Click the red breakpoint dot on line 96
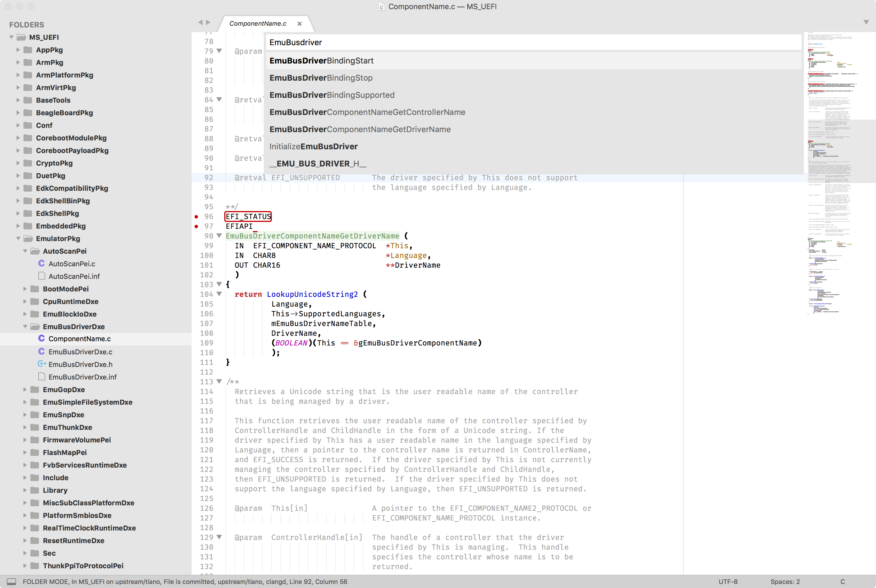876x588 pixels. [x=196, y=216]
